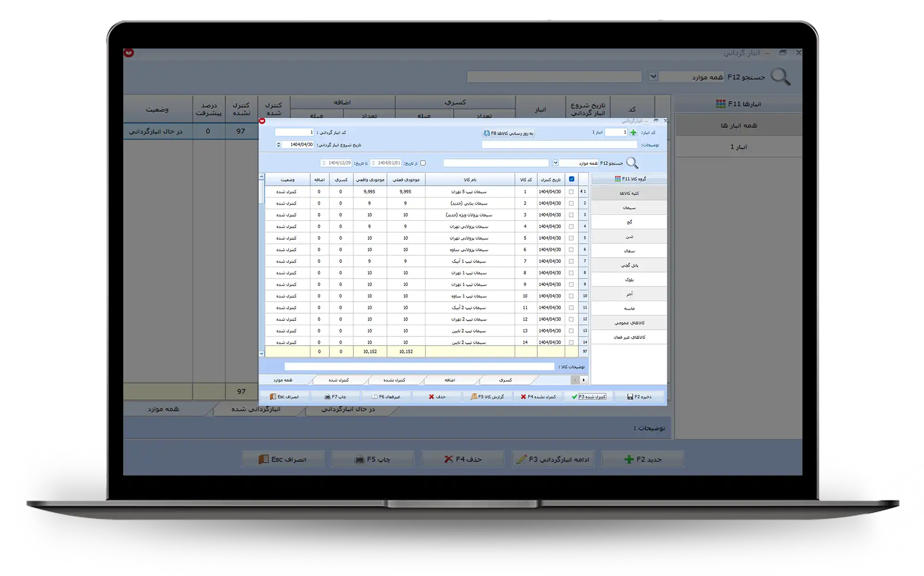Click the dialog search text field
924x576 pixels.
496,163
